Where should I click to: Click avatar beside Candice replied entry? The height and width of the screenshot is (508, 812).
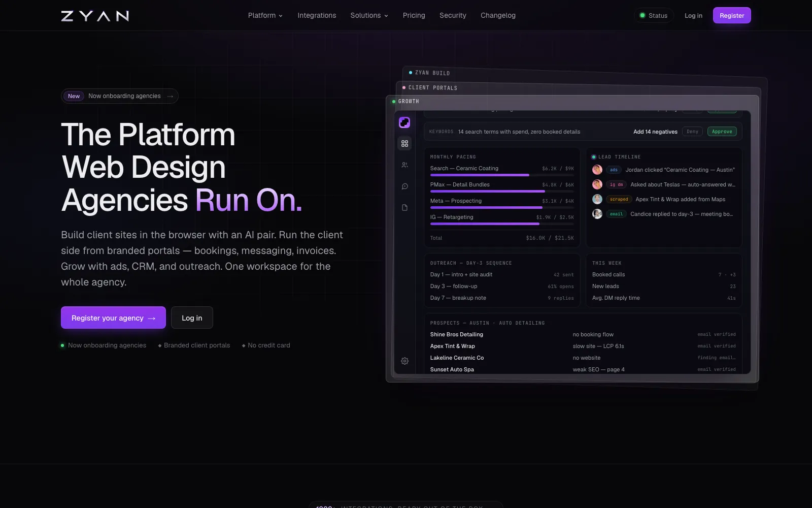[x=597, y=214]
